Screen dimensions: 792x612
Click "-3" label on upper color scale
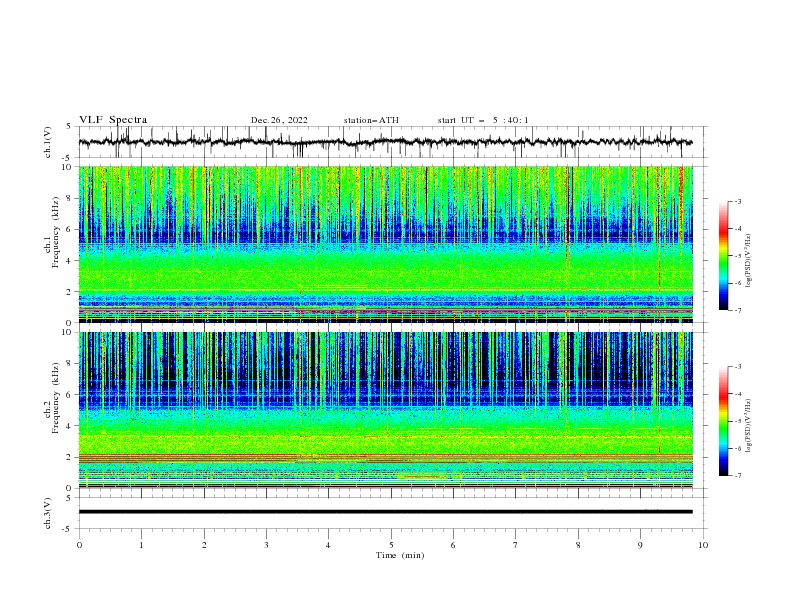[x=737, y=201]
